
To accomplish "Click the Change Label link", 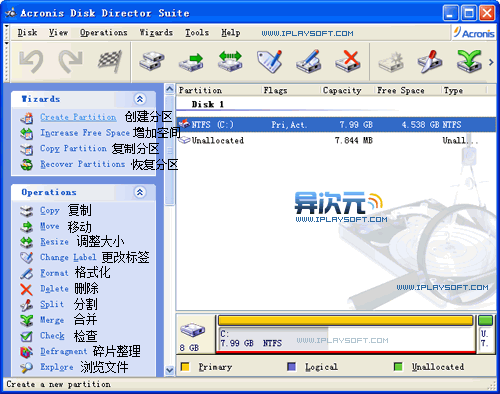I will pos(68,257).
